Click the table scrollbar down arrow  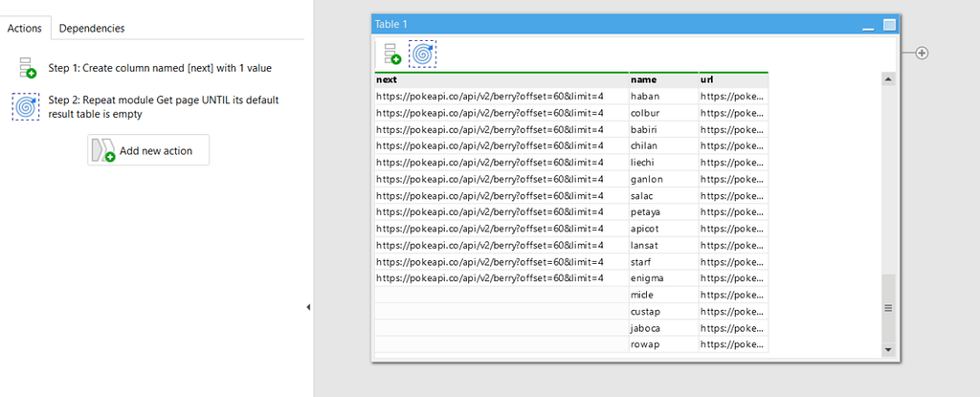[x=889, y=349]
